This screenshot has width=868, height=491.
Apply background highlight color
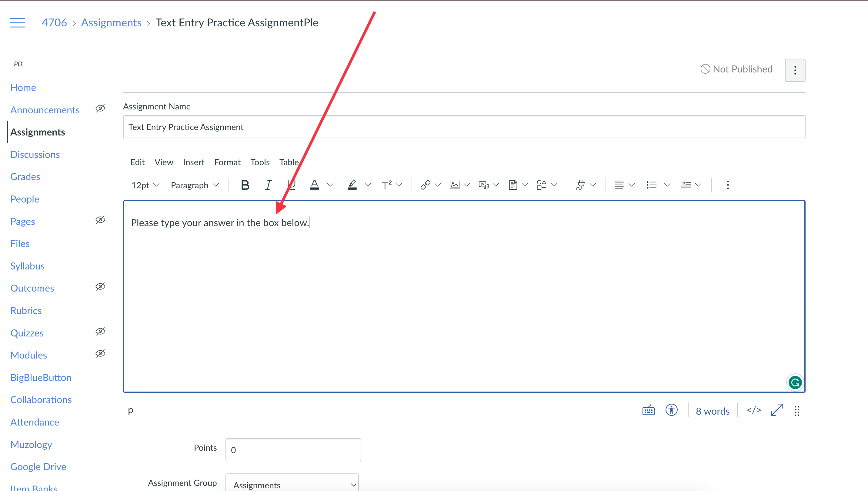pyautogui.click(x=352, y=185)
